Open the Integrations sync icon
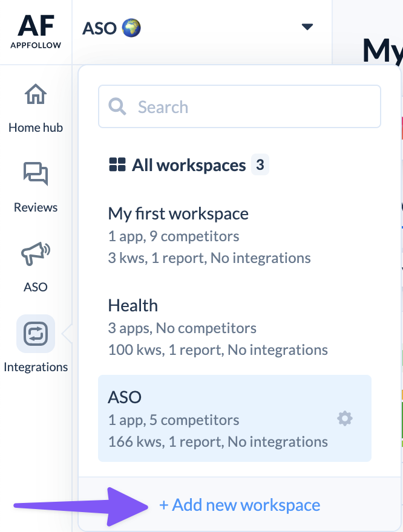The height and width of the screenshot is (532, 403). (x=36, y=334)
